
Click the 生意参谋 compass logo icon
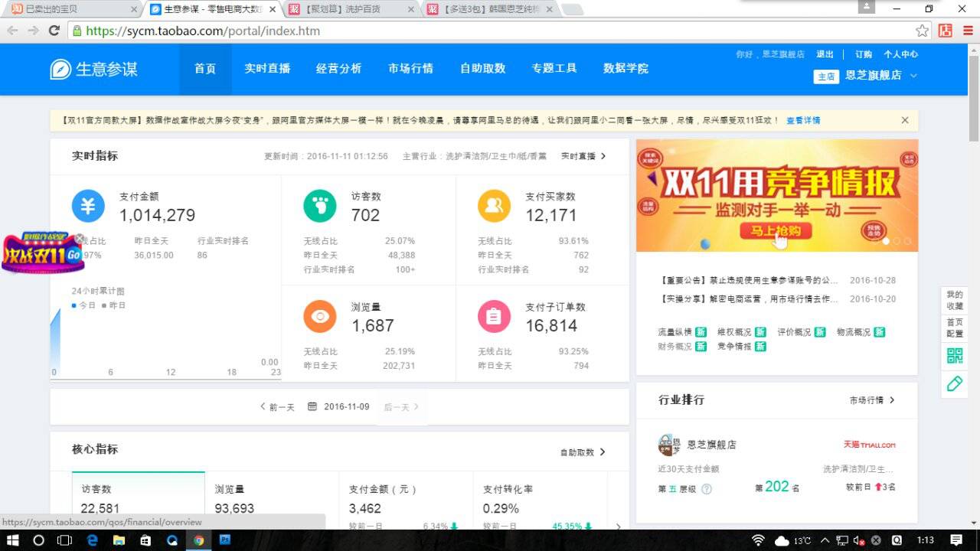(60, 69)
